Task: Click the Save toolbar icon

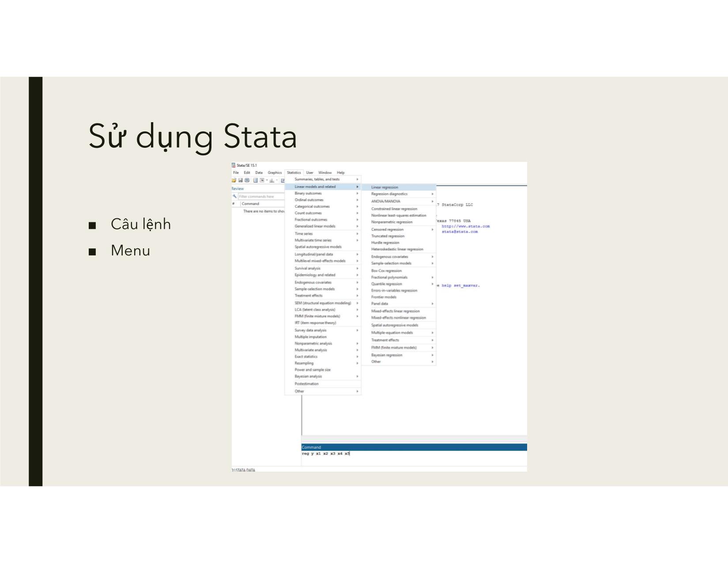Action: click(x=240, y=180)
